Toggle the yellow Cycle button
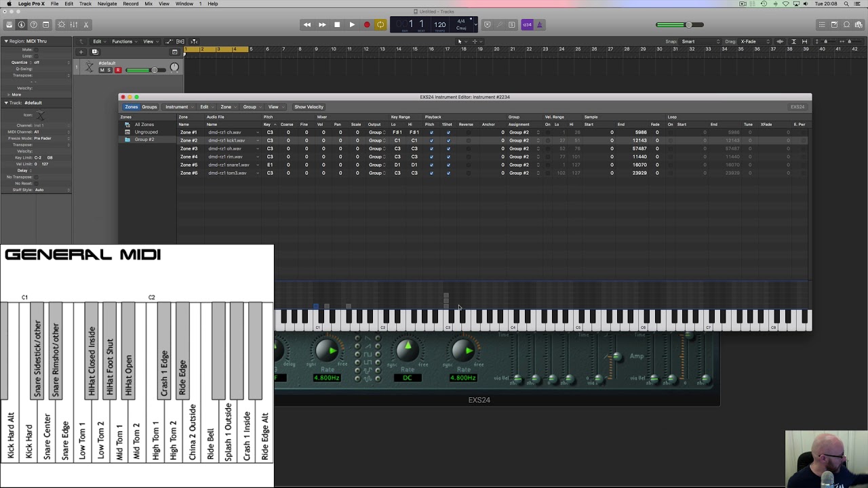 tap(380, 25)
